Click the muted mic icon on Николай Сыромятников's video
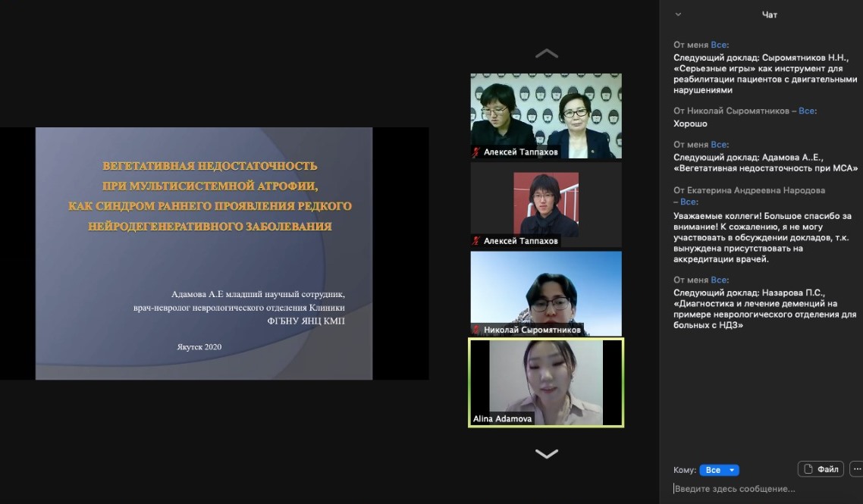Screen dimensions: 863x504 click(x=476, y=330)
